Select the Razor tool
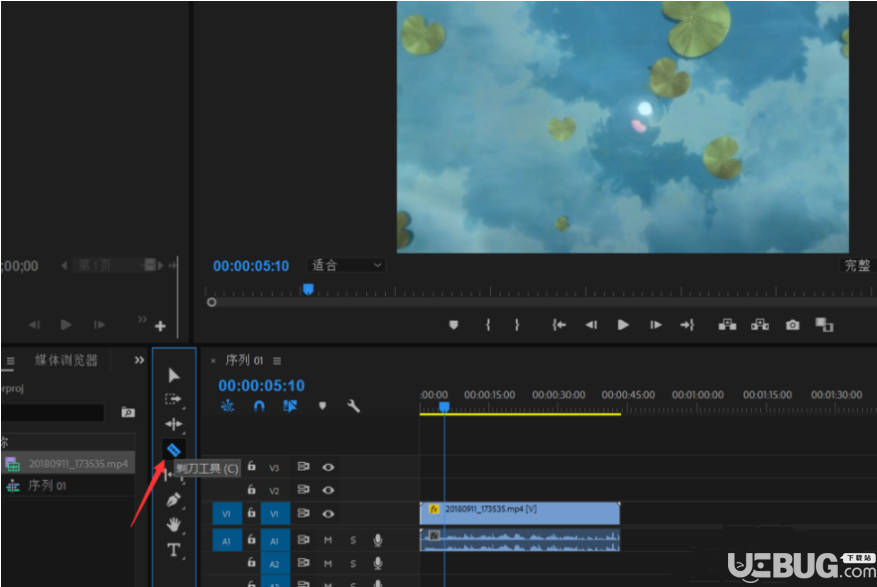Image resolution: width=877 pixels, height=587 pixels. coord(173,449)
